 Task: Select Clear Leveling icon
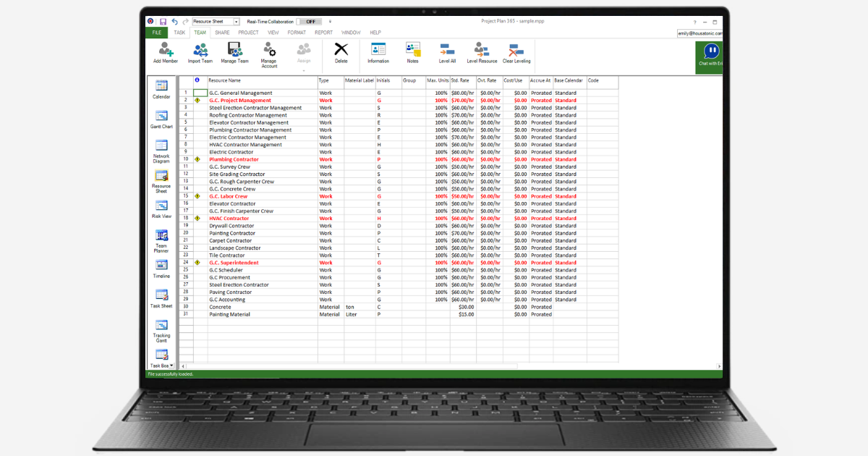pyautogui.click(x=516, y=49)
